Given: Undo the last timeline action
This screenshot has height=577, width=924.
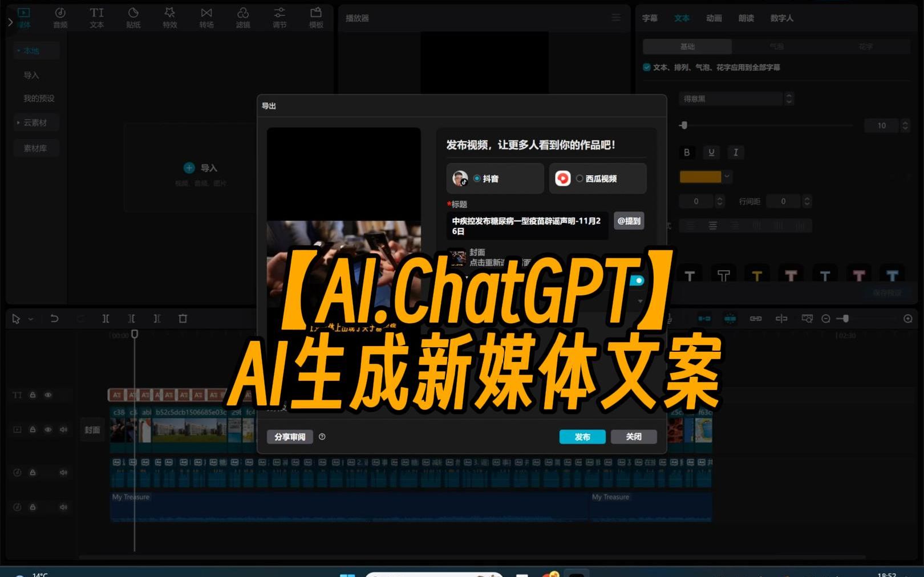Looking at the screenshot, I should pos(54,319).
